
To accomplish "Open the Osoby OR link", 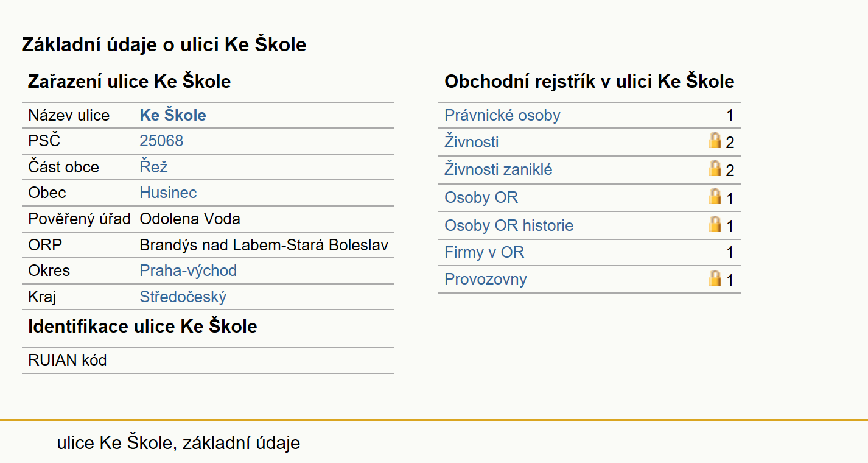I will [x=481, y=197].
